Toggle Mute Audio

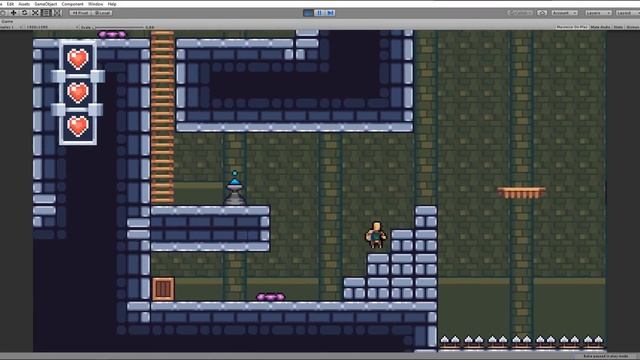pyautogui.click(x=600, y=27)
